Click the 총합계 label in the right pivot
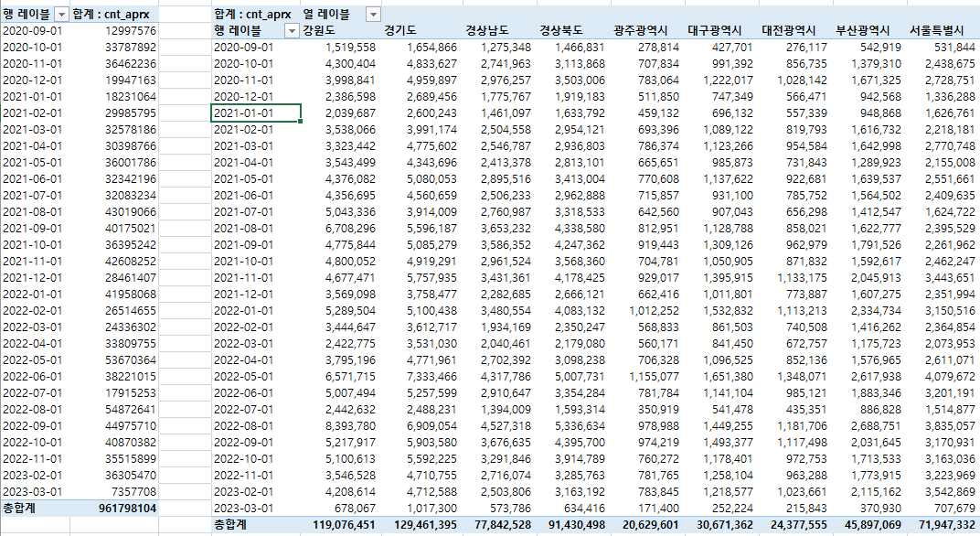980x536 pixels. 230,525
